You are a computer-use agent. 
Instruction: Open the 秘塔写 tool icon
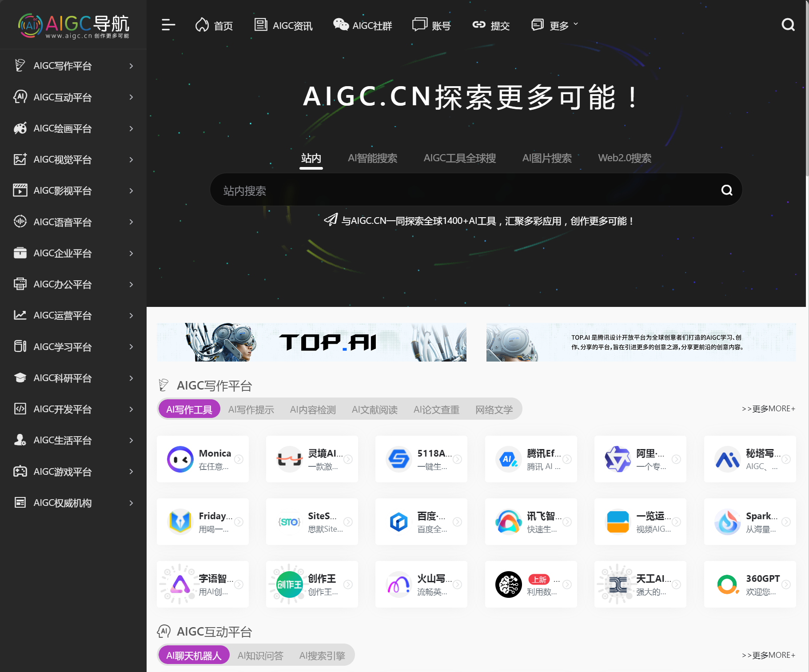coord(728,459)
